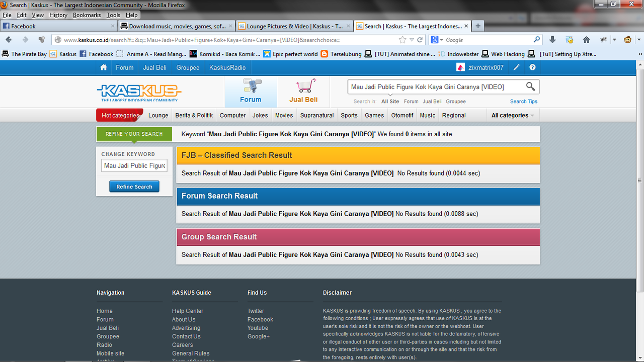The image size is (644, 362).
Task: Open Firefox downloads arrow icon
Action: click(x=552, y=40)
